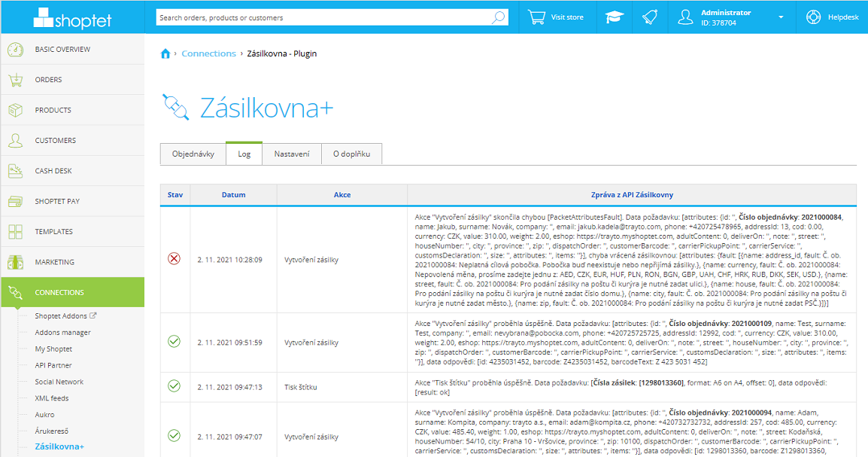
Task: Sort log by Datum column header
Action: [x=234, y=195]
